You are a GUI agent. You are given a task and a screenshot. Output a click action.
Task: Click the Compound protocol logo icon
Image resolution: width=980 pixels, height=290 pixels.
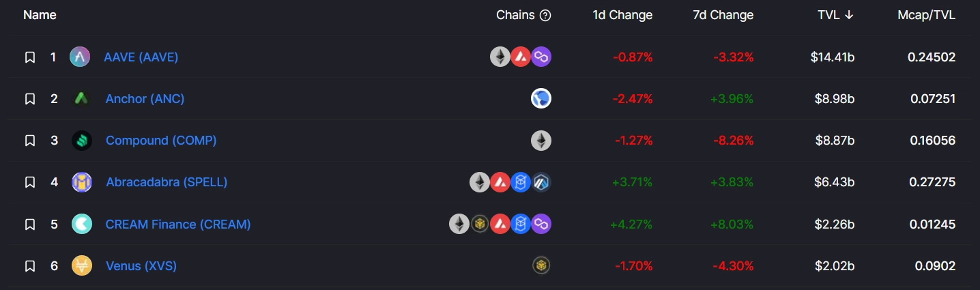81,141
